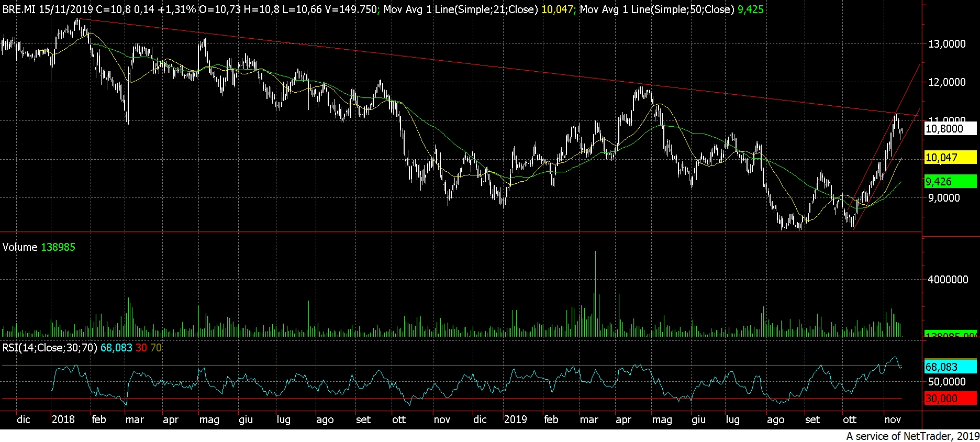Click the 9,0000 price axis label
The width and height of the screenshot is (980, 442).
(x=944, y=198)
